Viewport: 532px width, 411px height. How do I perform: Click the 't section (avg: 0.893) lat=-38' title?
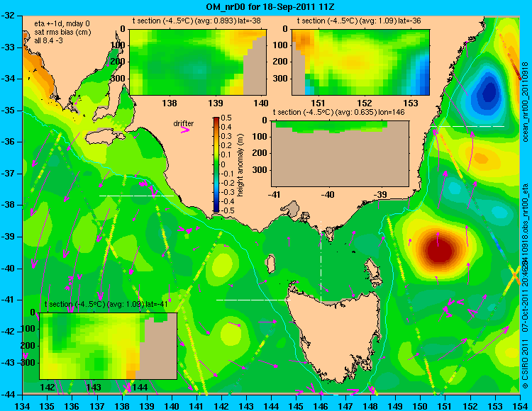click(196, 21)
